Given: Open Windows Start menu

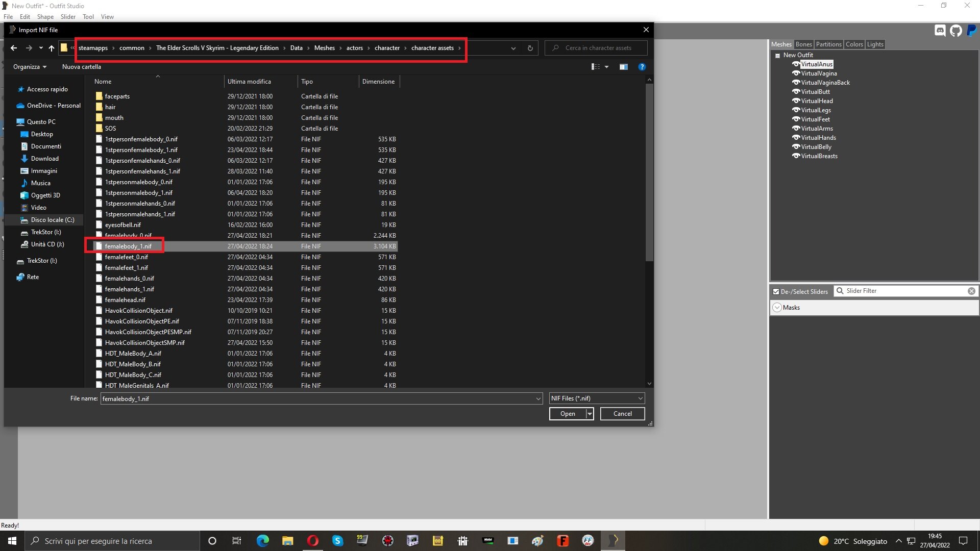Looking at the screenshot, I should [x=12, y=541].
